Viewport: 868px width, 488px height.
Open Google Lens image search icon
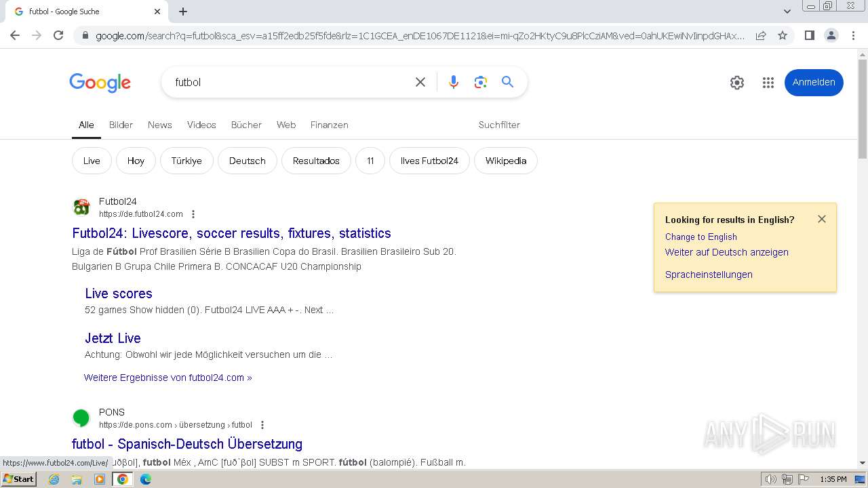(x=481, y=82)
